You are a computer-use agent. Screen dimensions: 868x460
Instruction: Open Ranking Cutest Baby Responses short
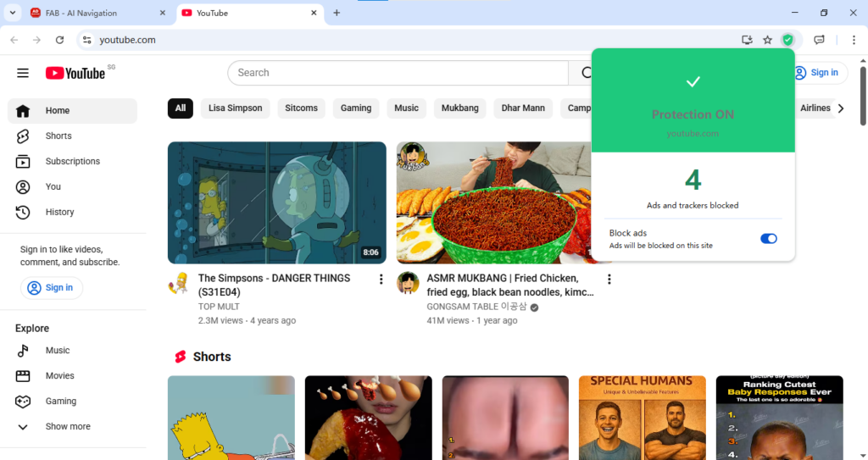pyautogui.click(x=780, y=418)
